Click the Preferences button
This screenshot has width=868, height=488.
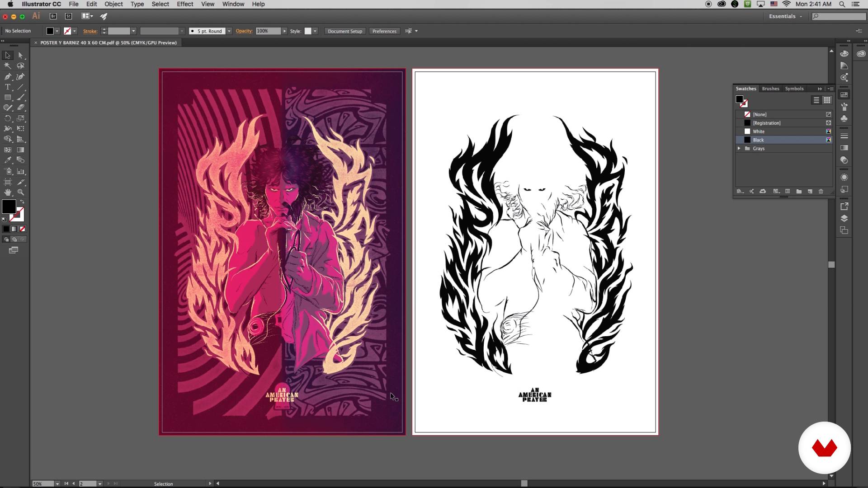point(384,31)
